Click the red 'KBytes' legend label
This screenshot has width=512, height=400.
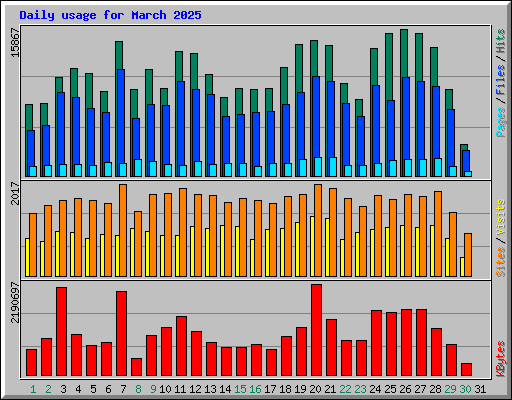(500, 359)
